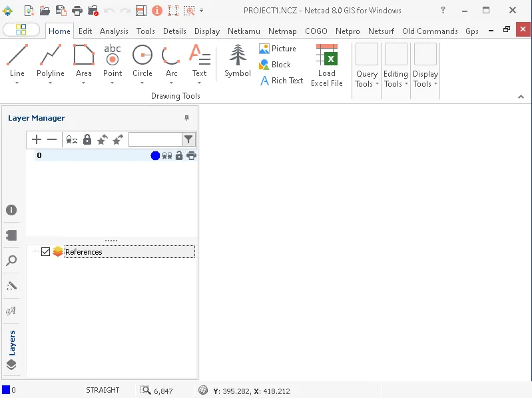Click the filter funnel in Layer Manager
Image resolution: width=532 pixels, height=398 pixels.
(188, 139)
